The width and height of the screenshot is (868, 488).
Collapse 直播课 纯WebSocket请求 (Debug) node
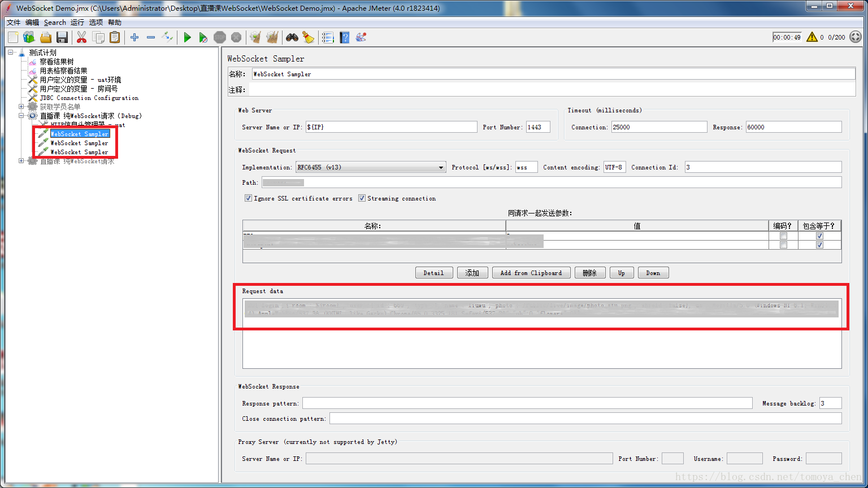21,116
